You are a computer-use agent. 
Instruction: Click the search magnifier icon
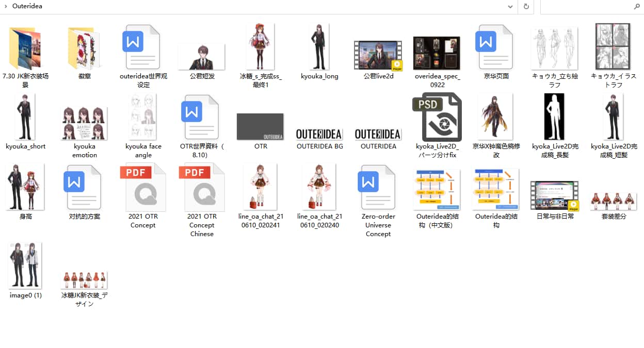pos(636,7)
